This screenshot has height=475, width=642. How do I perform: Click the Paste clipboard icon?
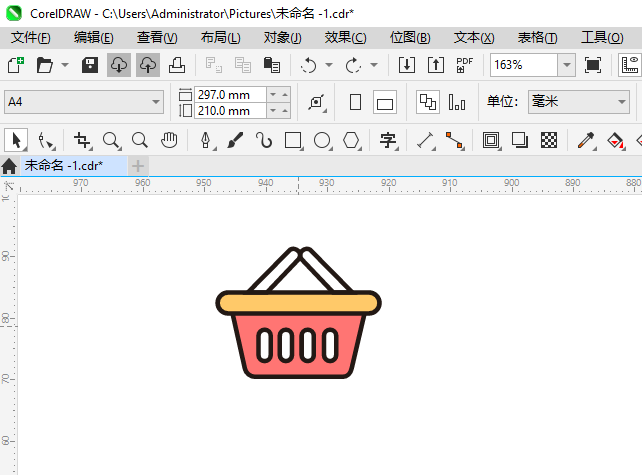(x=271, y=65)
